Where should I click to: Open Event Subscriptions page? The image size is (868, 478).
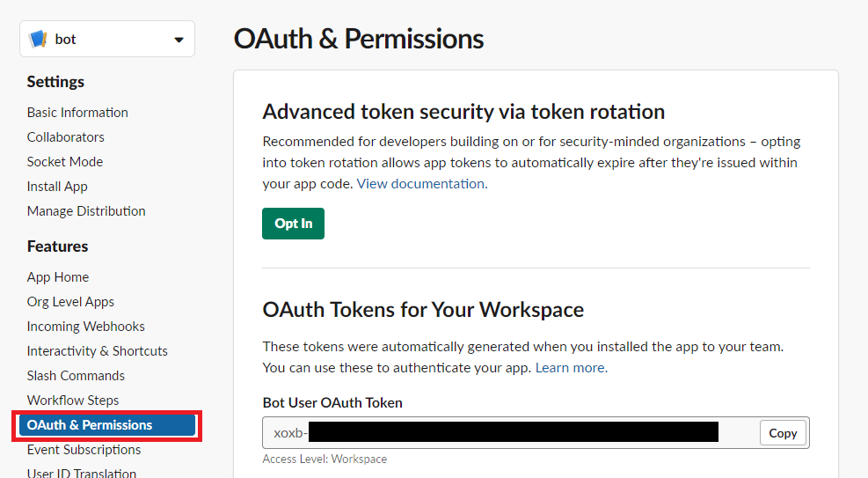pos(84,450)
